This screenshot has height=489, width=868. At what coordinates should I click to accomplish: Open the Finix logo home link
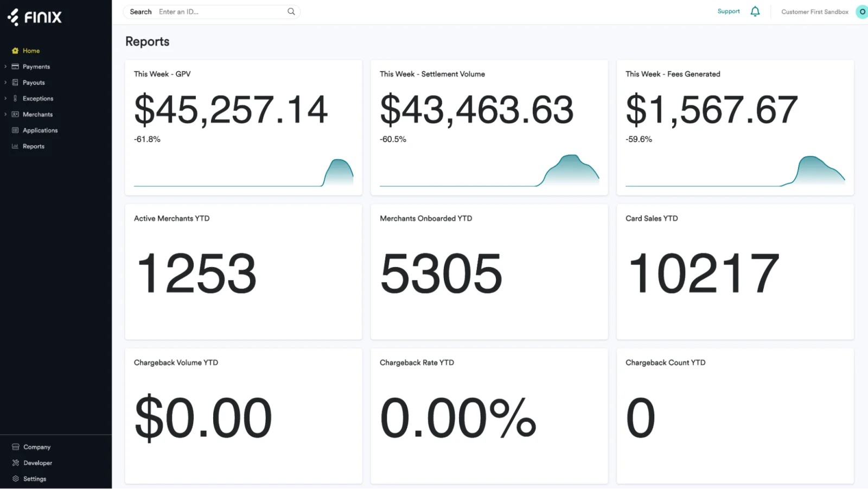(x=34, y=17)
